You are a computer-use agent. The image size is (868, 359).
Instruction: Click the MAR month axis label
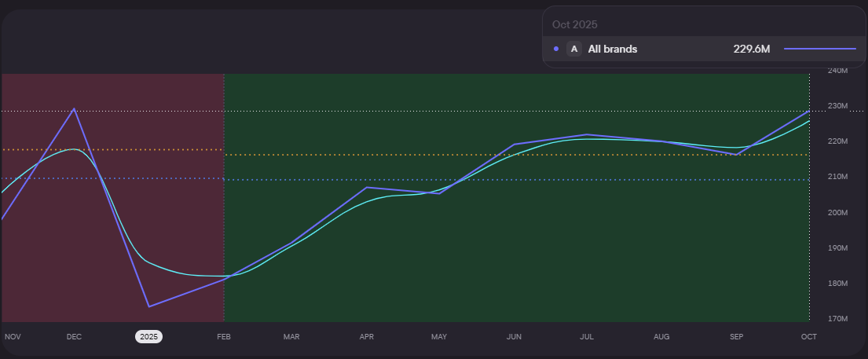(291, 336)
